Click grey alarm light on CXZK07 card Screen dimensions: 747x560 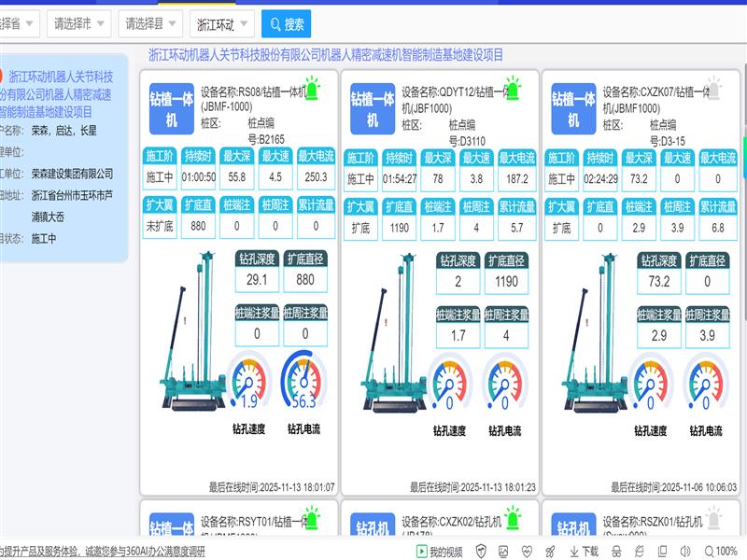[712, 90]
